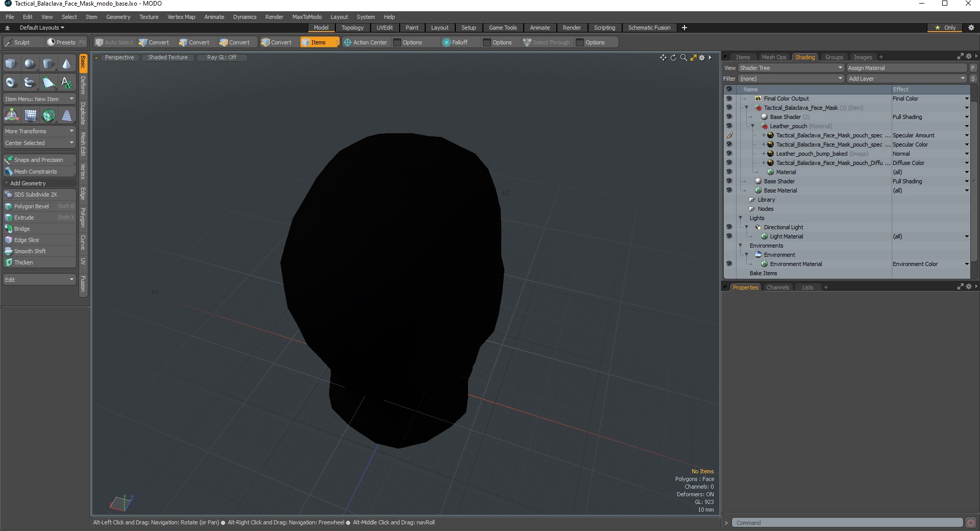Toggle visibility of Leather_pouch_bump_baked image
The image size is (980, 531).
point(729,154)
